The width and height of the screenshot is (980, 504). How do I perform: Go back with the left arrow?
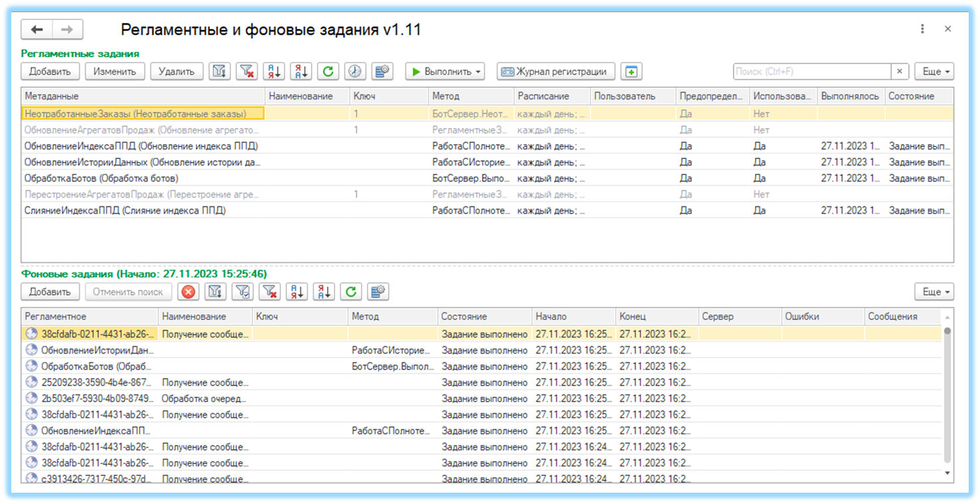37,29
